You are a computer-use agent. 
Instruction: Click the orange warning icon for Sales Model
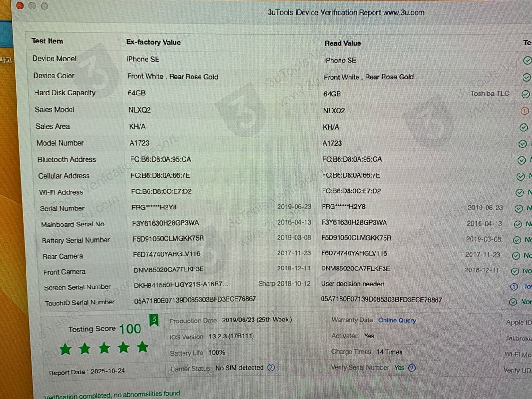pos(524,111)
